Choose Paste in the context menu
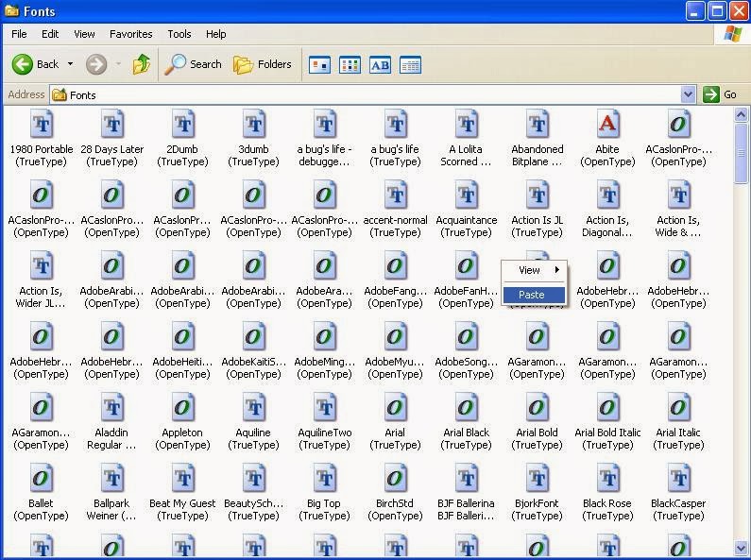This screenshot has width=751, height=560. pos(534,295)
